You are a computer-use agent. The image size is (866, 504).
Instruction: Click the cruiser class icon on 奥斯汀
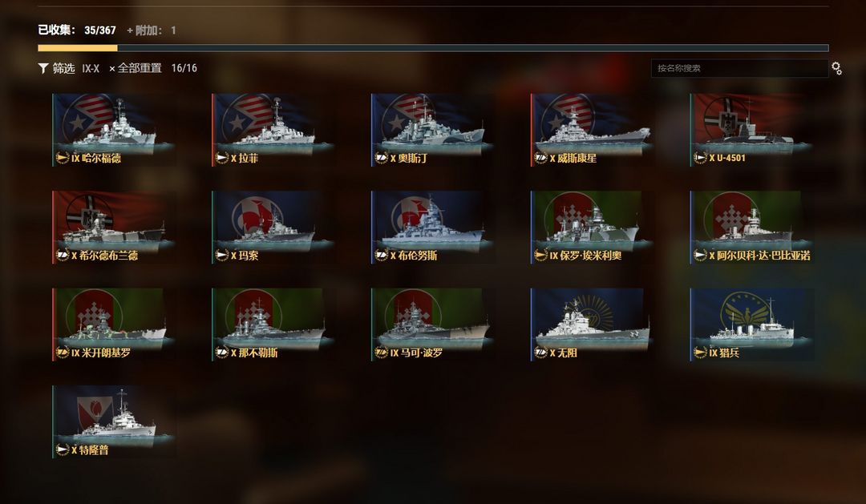point(381,158)
